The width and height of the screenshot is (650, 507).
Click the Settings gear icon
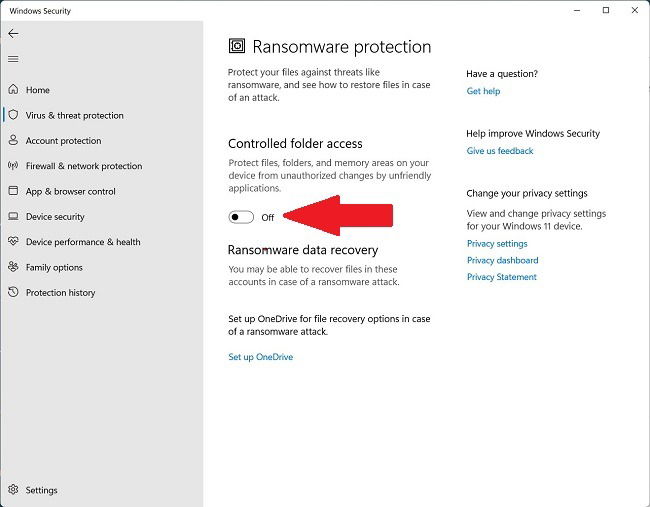(x=14, y=490)
